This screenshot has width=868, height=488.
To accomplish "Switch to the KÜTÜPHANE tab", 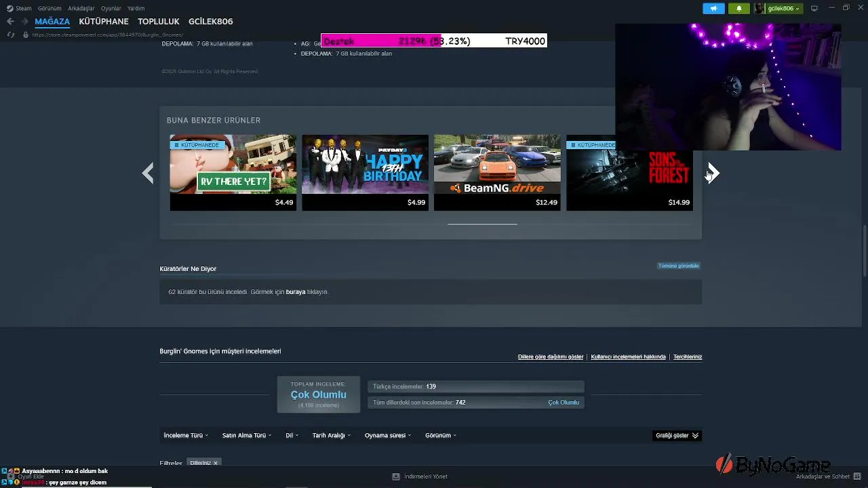I will [104, 22].
